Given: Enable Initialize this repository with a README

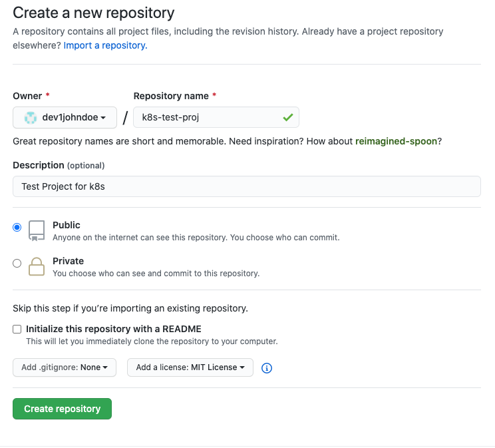Looking at the screenshot, I should coord(17,330).
